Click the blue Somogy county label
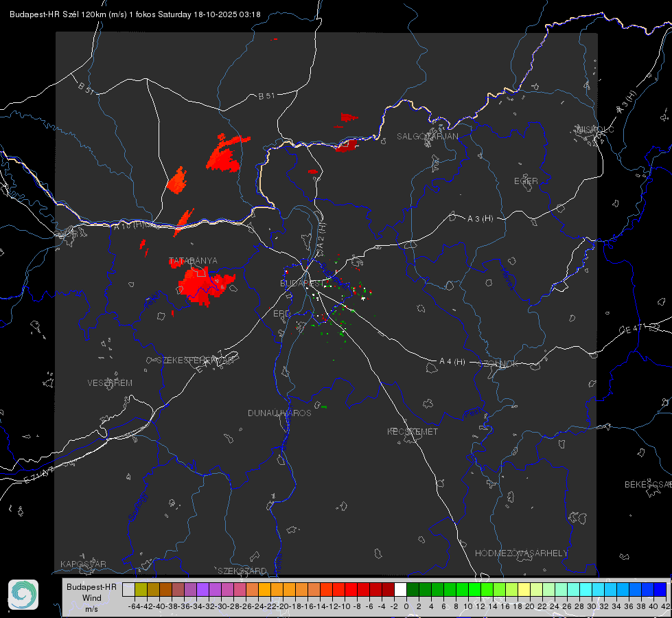The width and height of the screenshot is (672, 618). click(137, 507)
